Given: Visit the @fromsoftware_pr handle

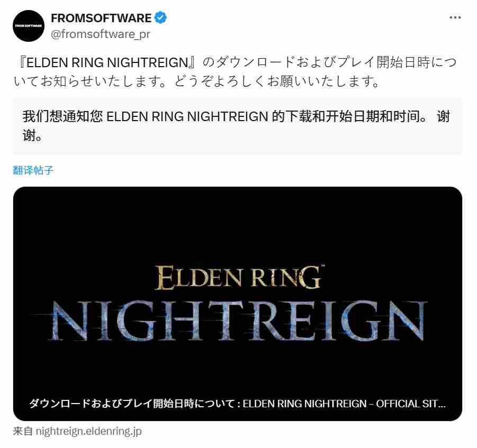Looking at the screenshot, I should [101, 34].
